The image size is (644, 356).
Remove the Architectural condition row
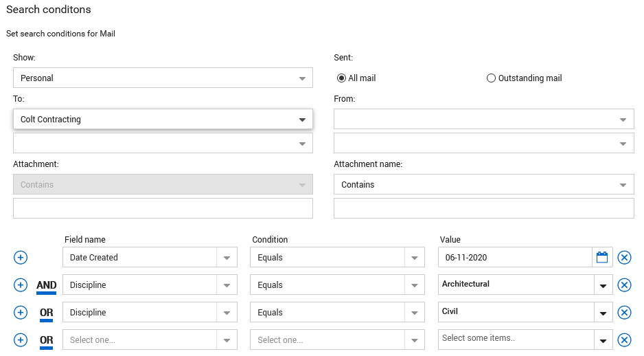pyautogui.click(x=624, y=285)
